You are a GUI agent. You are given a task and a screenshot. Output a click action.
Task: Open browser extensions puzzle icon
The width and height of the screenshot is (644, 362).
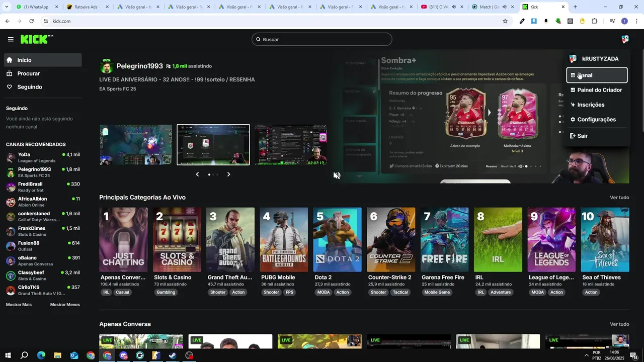coord(594,21)
